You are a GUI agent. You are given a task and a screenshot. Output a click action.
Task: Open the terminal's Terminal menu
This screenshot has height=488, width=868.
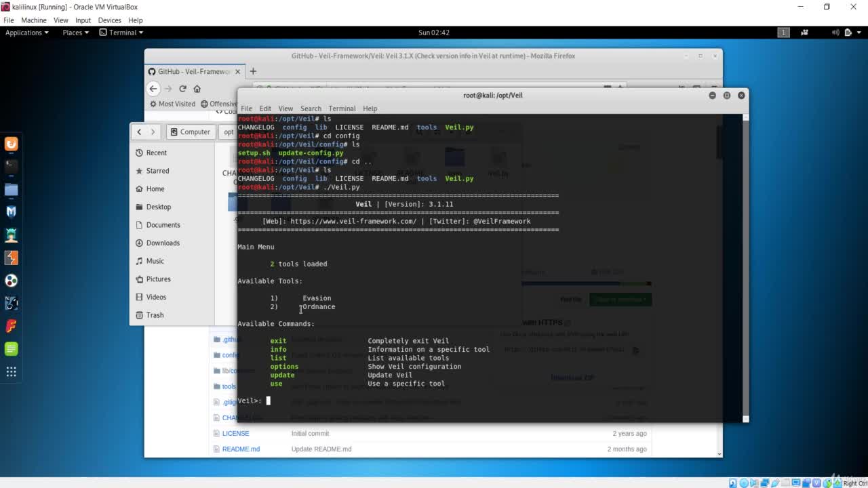342,108
